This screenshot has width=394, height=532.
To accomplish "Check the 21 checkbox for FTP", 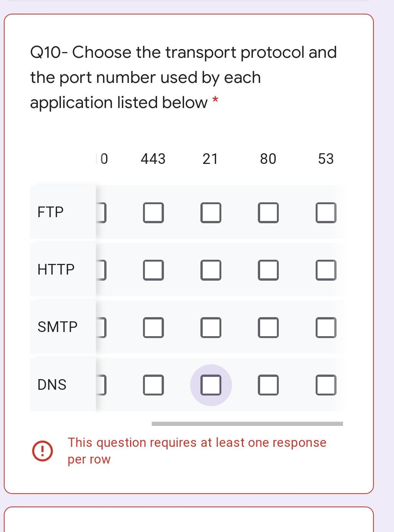I will coord(211,213).
